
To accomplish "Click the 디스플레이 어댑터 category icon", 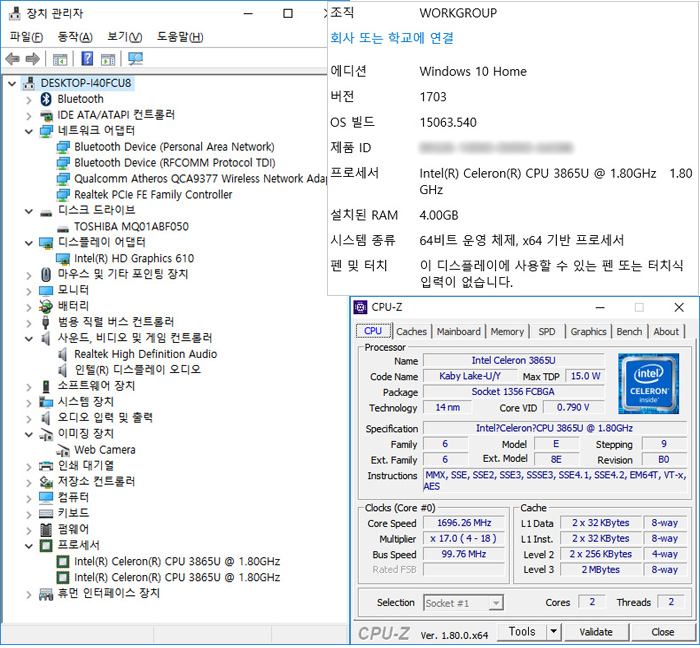I will (x=46, y=243).
